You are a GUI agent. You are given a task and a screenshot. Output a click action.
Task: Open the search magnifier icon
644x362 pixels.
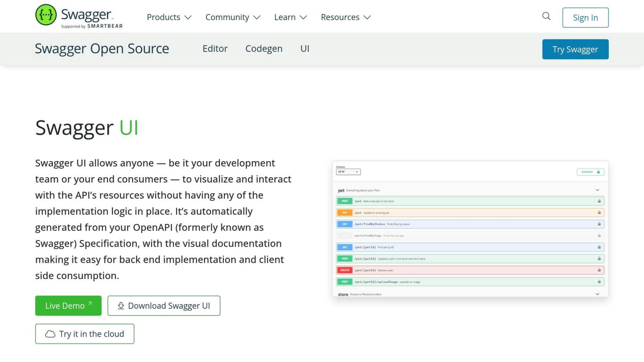546,16
